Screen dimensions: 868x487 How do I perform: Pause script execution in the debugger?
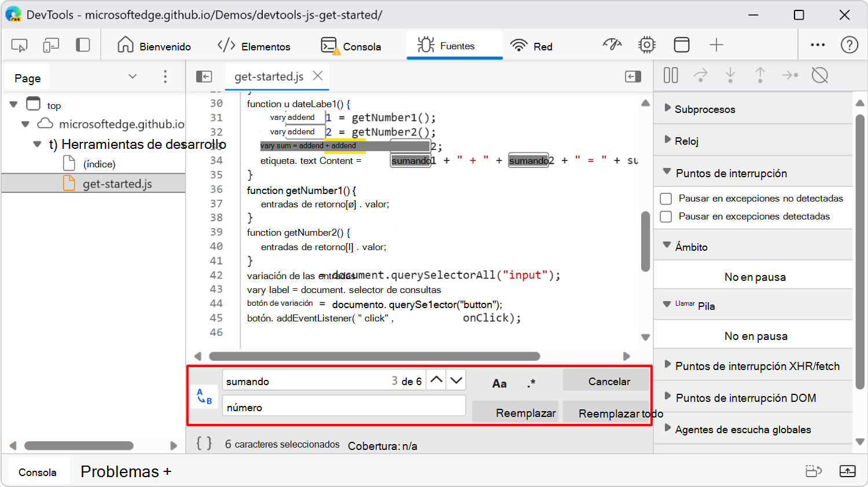click(x=670, y=75)
